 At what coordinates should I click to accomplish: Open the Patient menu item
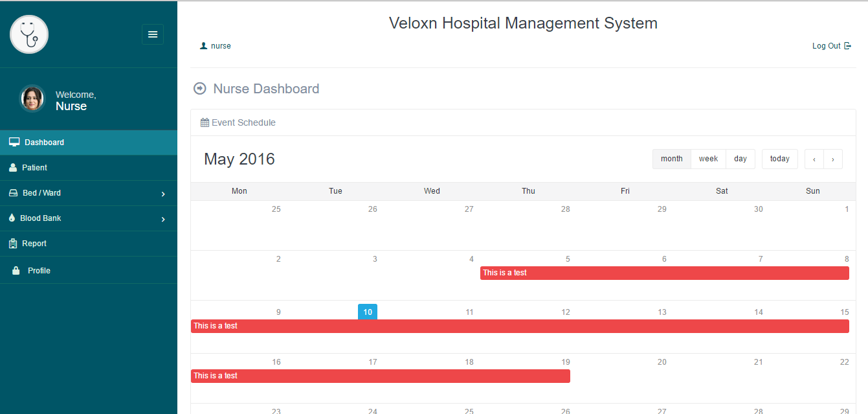35,167
